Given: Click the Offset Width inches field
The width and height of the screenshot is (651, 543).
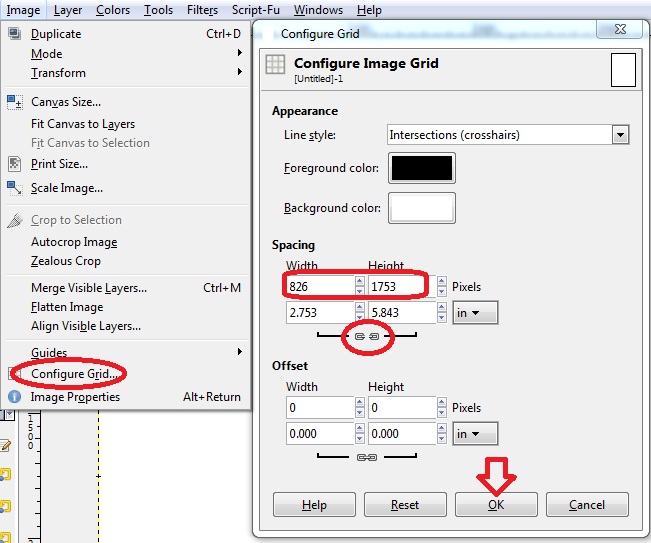Looking at the screenshot, I should pyautogui.click(x=320, y=434).
